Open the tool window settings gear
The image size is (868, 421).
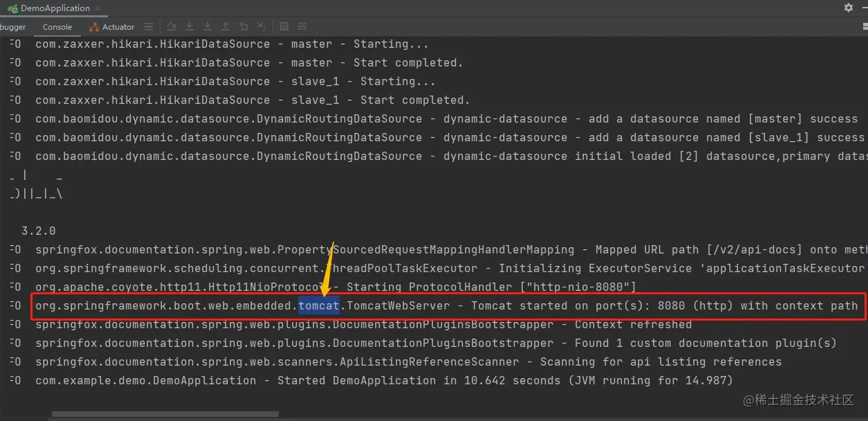tap(849, 8)
